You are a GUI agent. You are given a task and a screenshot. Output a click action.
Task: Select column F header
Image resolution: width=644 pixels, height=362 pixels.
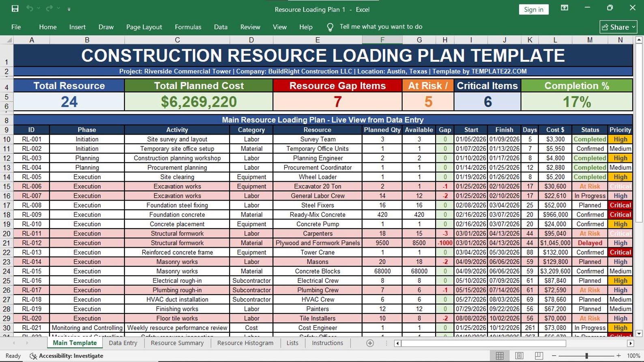pos(382,40)
